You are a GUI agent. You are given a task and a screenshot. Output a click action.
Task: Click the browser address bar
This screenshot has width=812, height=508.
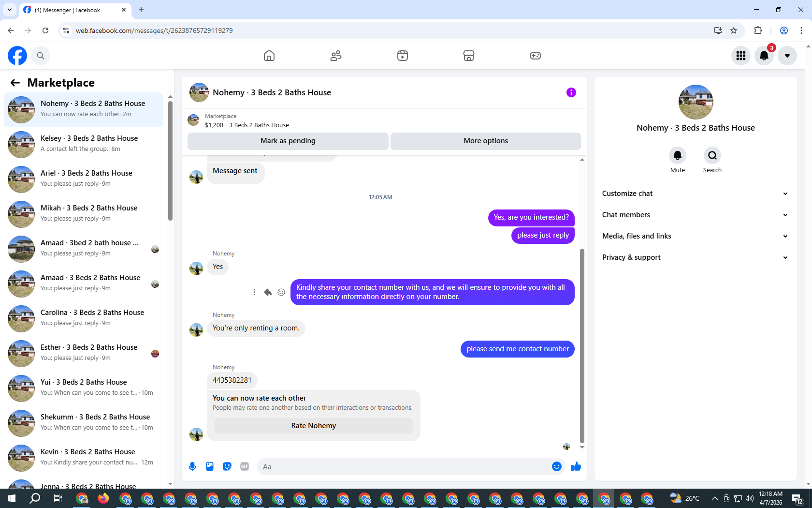387,30
